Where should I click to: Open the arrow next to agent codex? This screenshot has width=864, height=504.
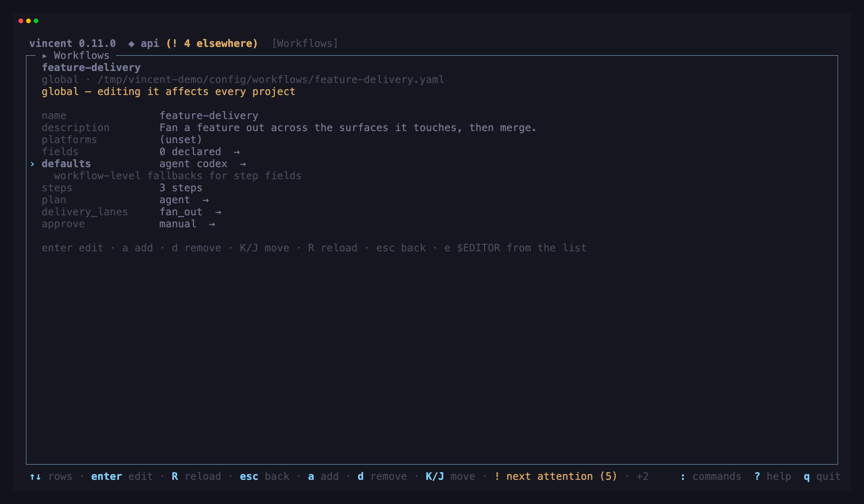243,164
